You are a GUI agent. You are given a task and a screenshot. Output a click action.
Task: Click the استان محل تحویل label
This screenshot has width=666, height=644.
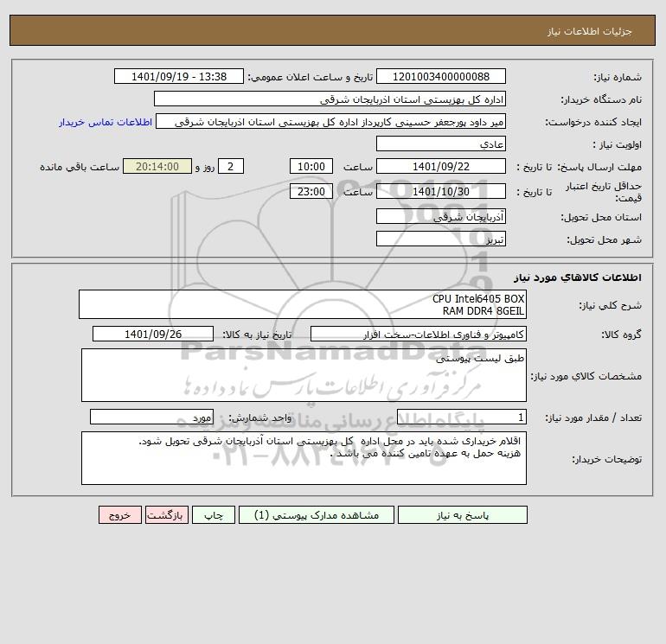click(x=601, y=217)
